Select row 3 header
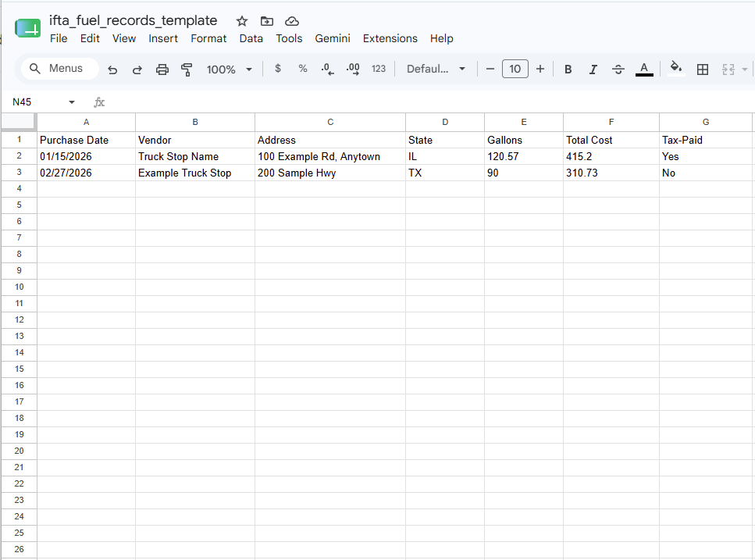Viewport: 755px width, 560px height. tap(19, 173)
